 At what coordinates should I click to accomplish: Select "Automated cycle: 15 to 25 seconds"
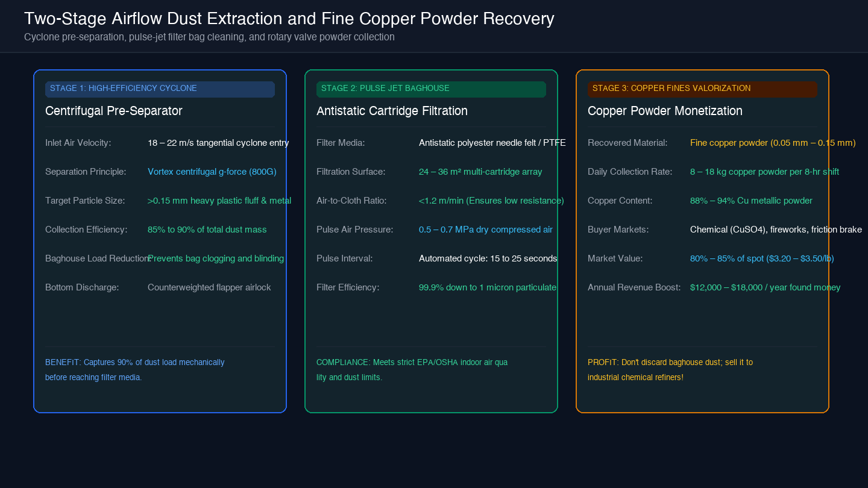488,258
